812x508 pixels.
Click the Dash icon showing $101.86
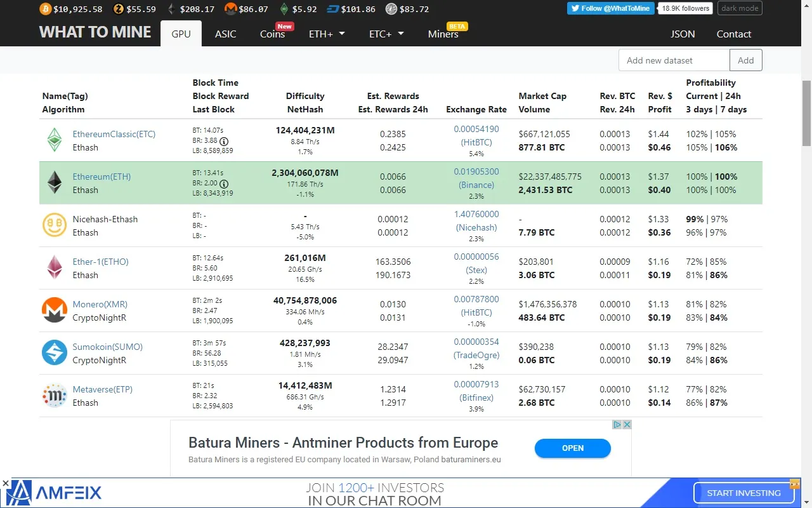coord(332,9)
